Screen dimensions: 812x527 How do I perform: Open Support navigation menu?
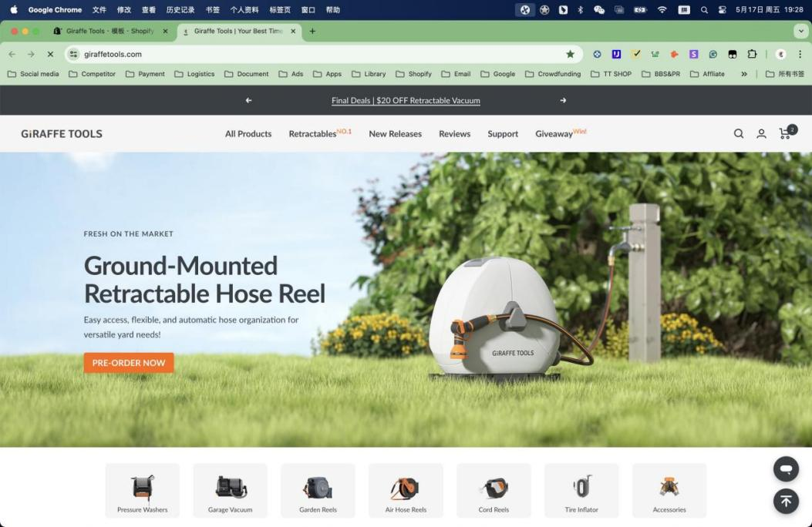[502, 134]
